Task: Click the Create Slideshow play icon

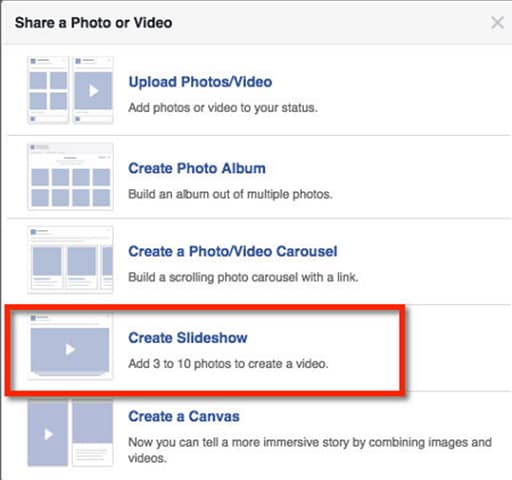Action: 70,347
